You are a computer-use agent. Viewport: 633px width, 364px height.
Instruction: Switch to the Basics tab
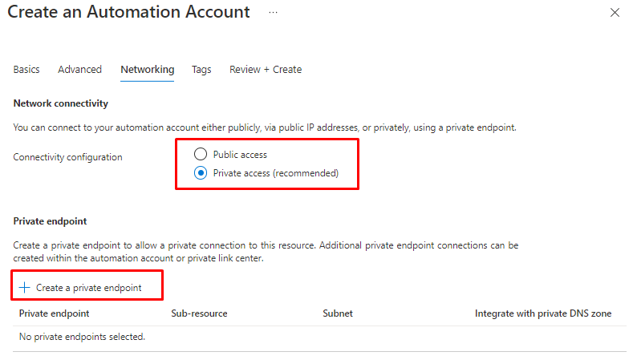pyautogui.click(x=26, y=70)
